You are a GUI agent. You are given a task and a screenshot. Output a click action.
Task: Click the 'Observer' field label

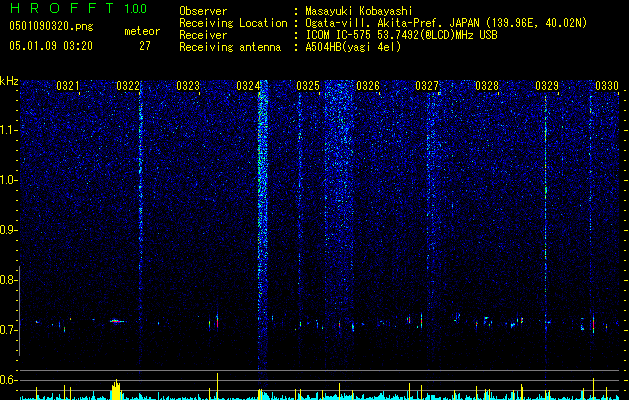[203, 11]
